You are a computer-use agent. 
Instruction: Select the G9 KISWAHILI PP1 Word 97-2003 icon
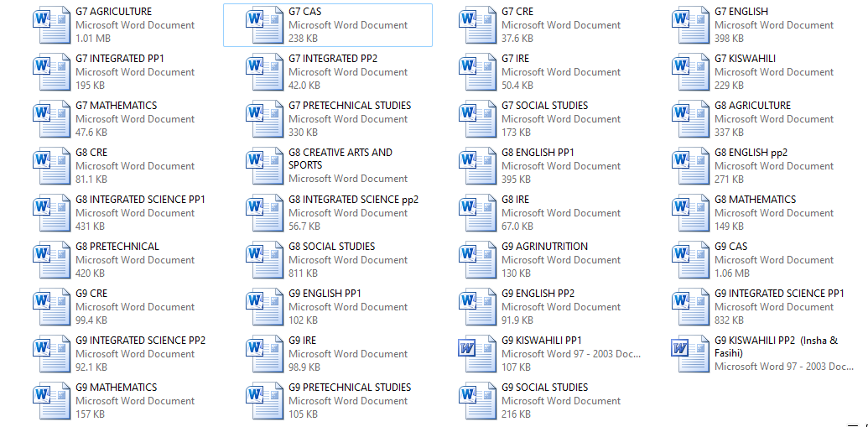click(x=477, y=354)
